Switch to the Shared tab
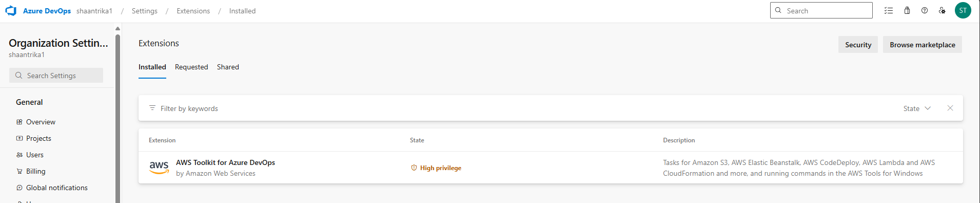Screen dimensions: 980x203 coord(228,67)
